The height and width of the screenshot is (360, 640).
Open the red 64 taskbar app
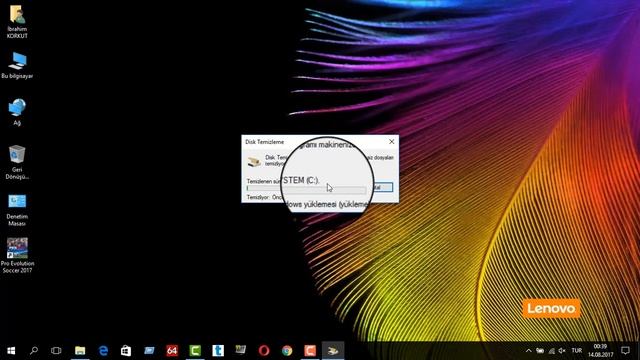(x=172, y=351)
